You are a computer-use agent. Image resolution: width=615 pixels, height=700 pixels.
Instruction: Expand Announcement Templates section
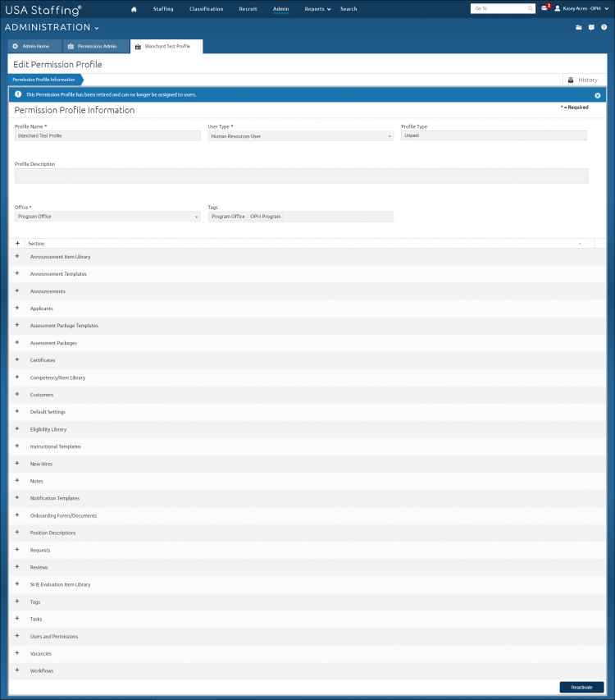pyautogui.click(x=17, y=273)
